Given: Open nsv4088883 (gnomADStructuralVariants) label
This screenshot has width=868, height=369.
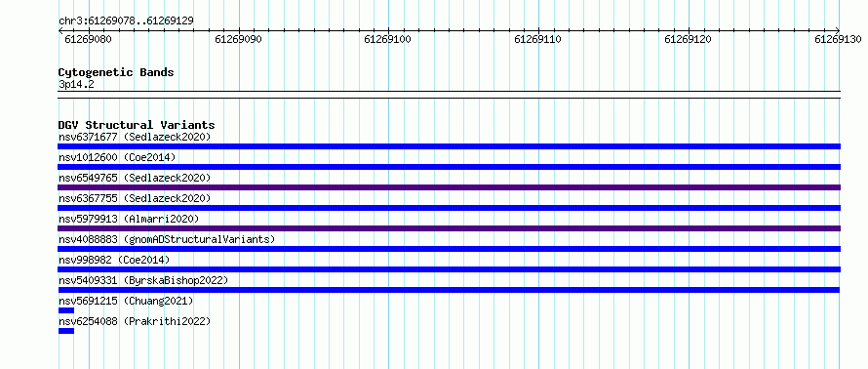Looking at the screenshot, I should pyautogui.click(x=167, y=239).
